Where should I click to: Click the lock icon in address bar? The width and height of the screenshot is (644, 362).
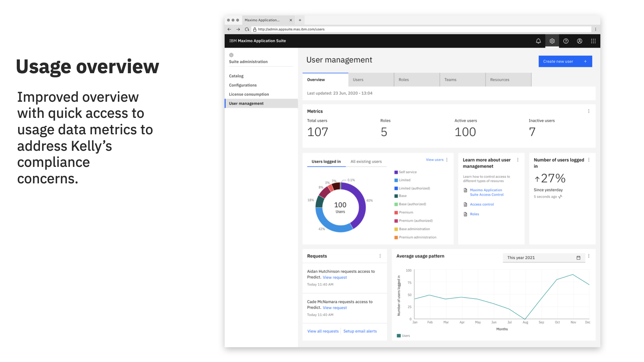(x=255, y=29)
